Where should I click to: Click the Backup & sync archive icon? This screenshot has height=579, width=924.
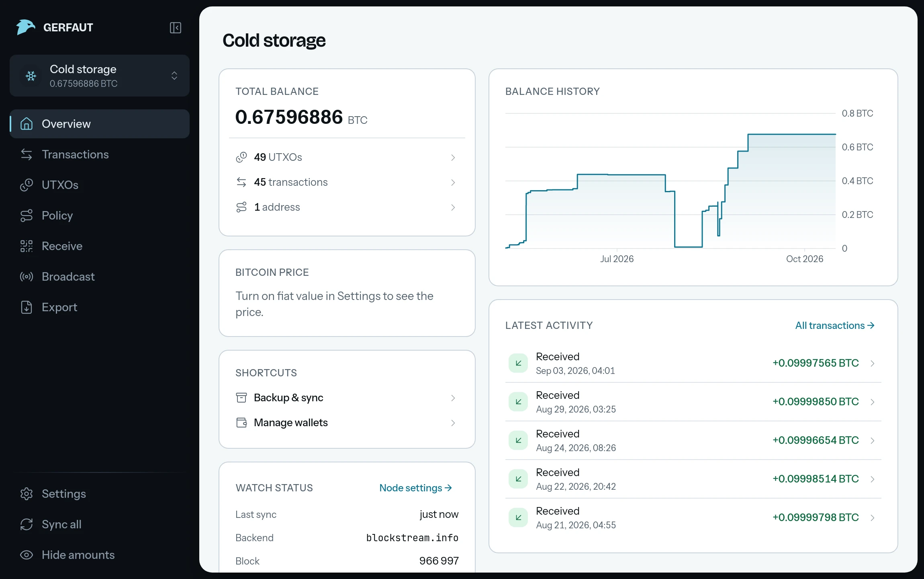(241, 398)
